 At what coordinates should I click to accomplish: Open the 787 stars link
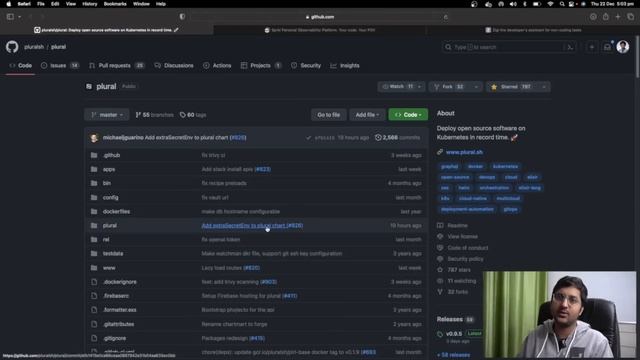458,270
